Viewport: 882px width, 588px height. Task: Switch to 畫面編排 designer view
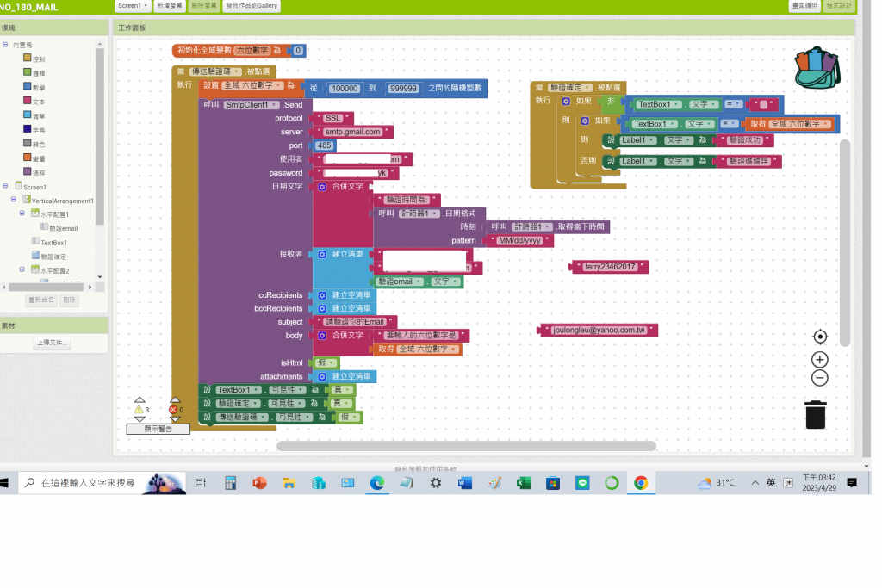pos(804,6)
